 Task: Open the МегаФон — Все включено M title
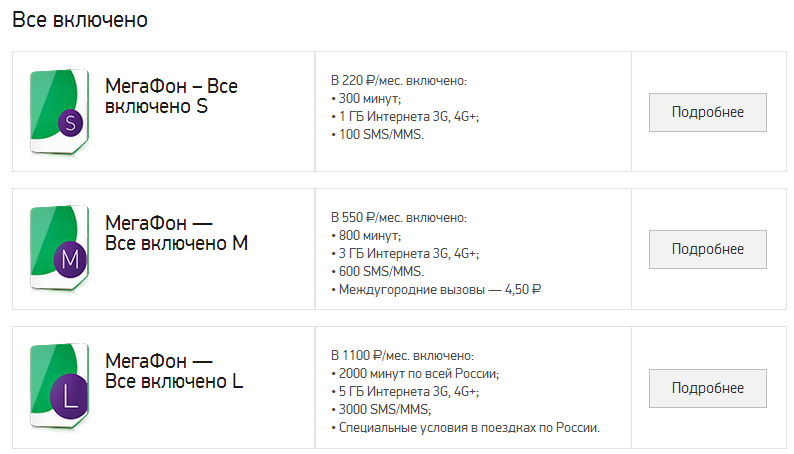coord(176,233)
